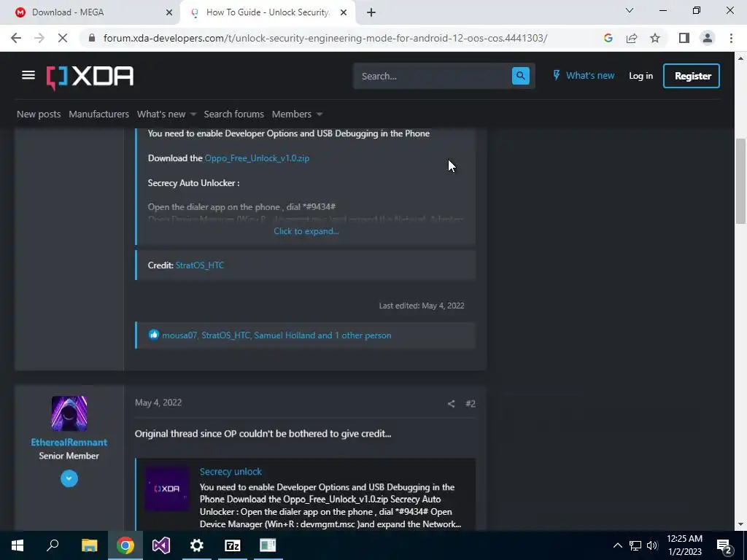The height and width of the screenshot is (560, 747).
Task: Click EtherealRemnant's avatar image
Action: point(69,413)
